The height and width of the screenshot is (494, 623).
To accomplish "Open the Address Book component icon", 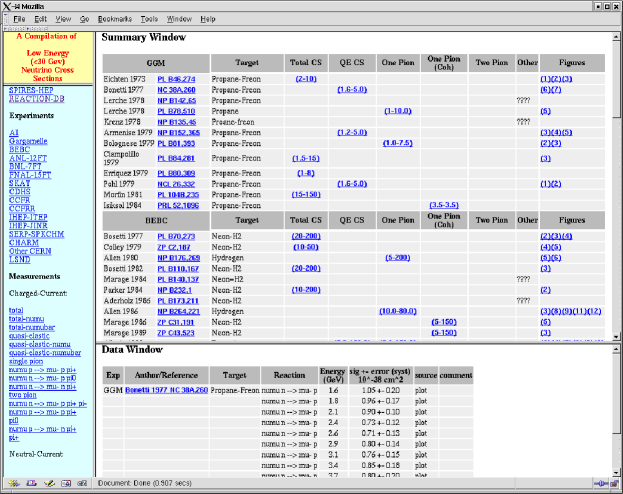I will (66, 483).
